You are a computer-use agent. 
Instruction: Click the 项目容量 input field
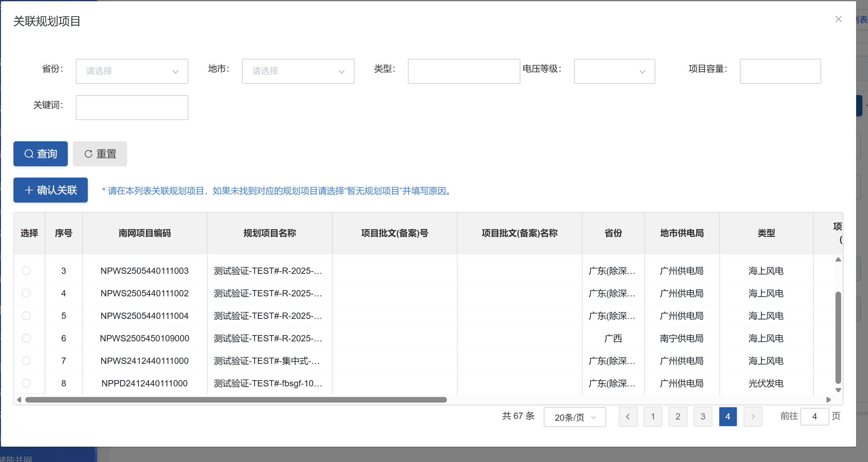[780, 71]
